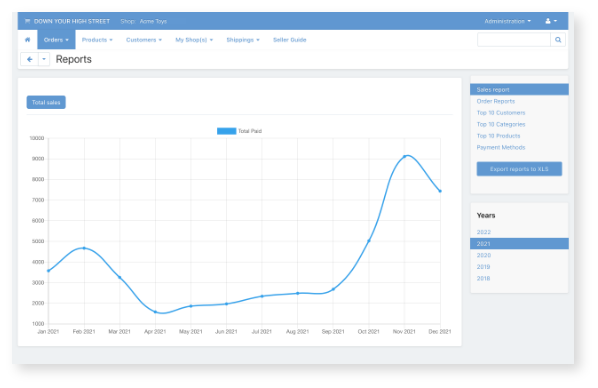Open Top 10 Customers report
Image resolution: width=598 pixels, height=388 pixels.
[501, 113]
